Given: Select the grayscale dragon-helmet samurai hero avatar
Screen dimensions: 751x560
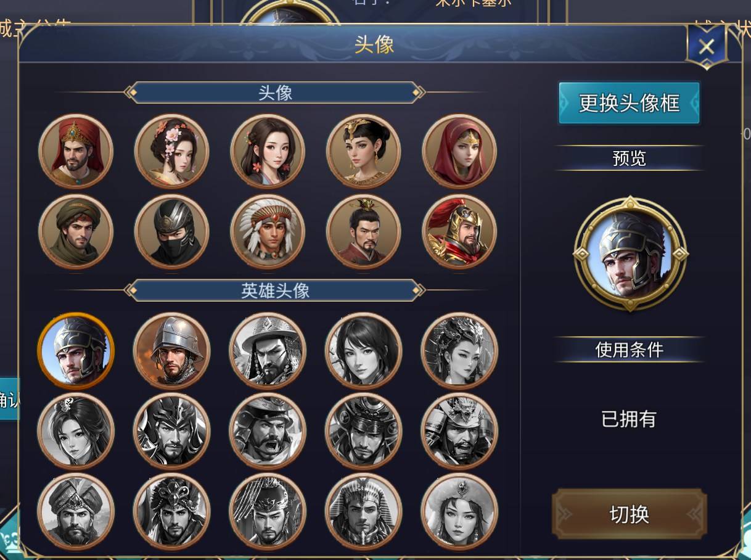Looking at the screenshot, I should pos(459,430).
